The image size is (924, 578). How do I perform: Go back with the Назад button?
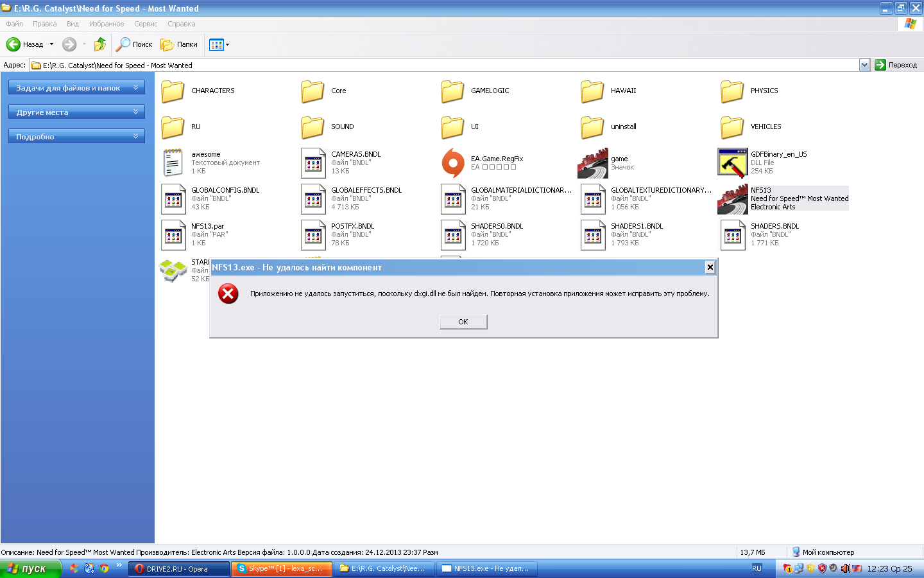click(25, 44)
